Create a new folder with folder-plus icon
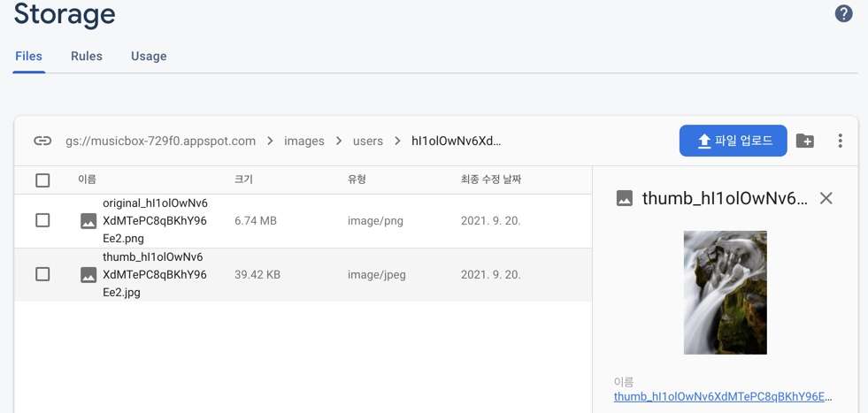This screenshot has width=868, height=413. 804,141
